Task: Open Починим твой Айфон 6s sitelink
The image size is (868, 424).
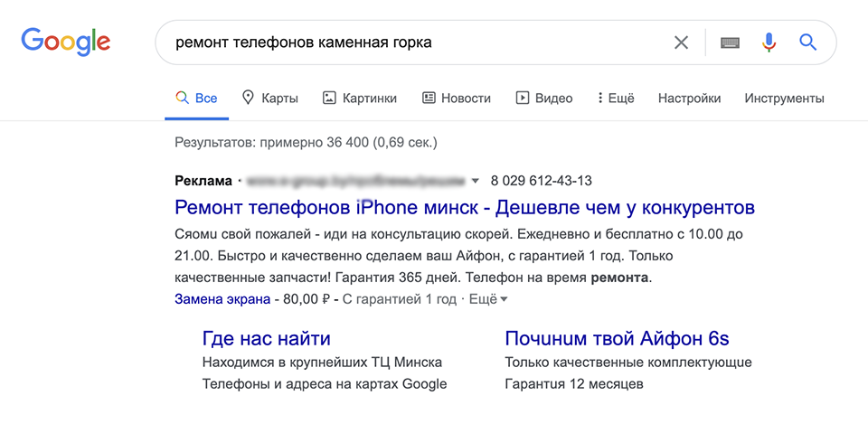Action: pos(618,338)
